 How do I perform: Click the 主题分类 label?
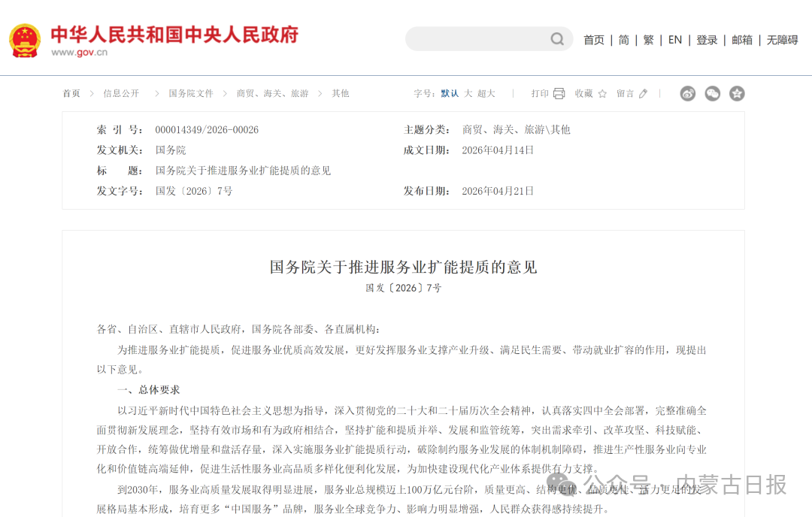[x=427, y=130]
